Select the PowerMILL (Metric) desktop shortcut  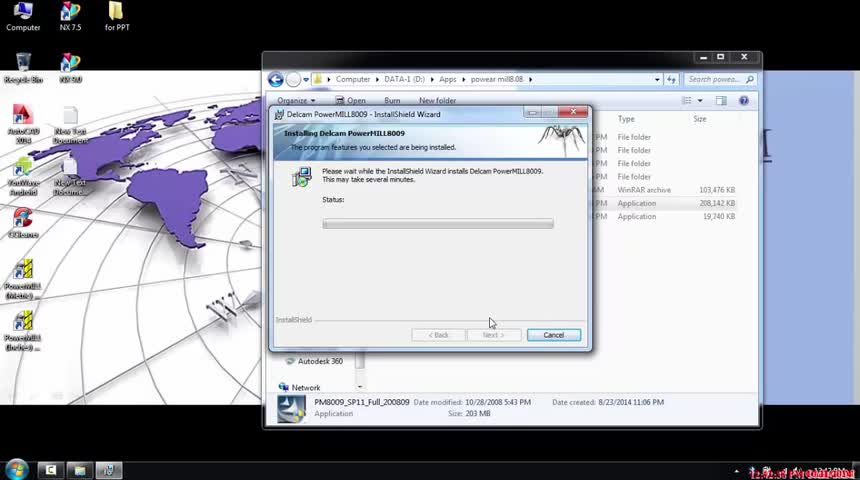[x=22, y=279]
